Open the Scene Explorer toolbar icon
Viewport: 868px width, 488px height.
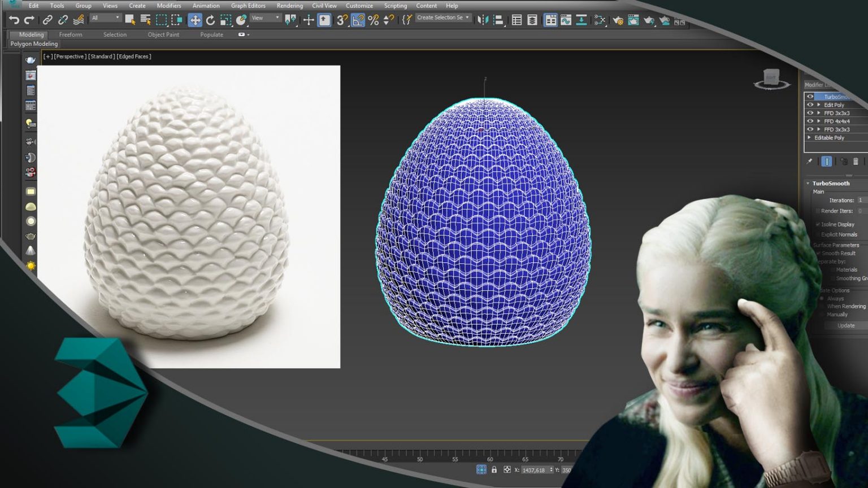click(517, 20)
